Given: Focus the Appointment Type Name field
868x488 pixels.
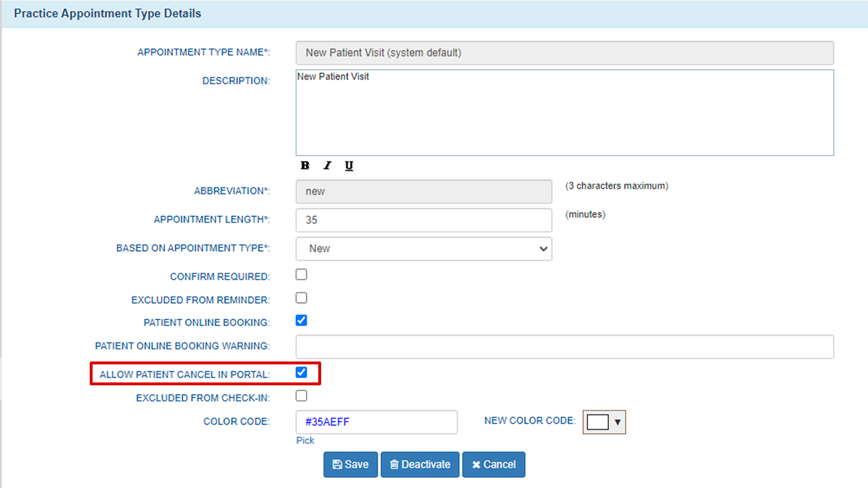Looking at the screenshot, I should pyautogui.click(x=565, y=53).
